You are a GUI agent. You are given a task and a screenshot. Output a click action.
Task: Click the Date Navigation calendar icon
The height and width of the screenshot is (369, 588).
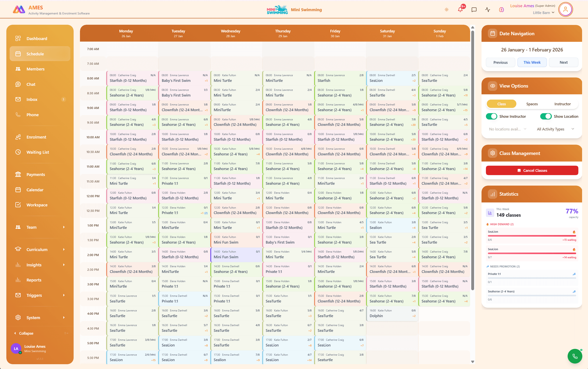click(492, 33)
